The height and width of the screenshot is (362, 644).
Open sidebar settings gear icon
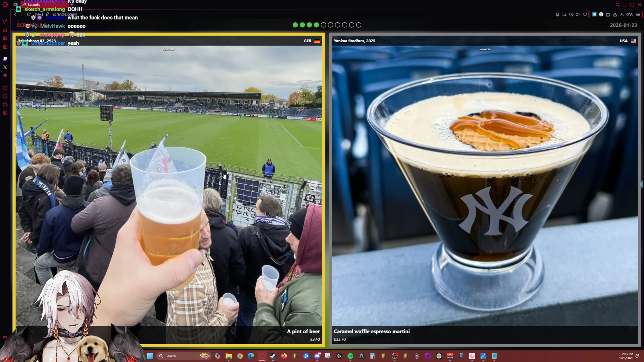coord(5,113)
